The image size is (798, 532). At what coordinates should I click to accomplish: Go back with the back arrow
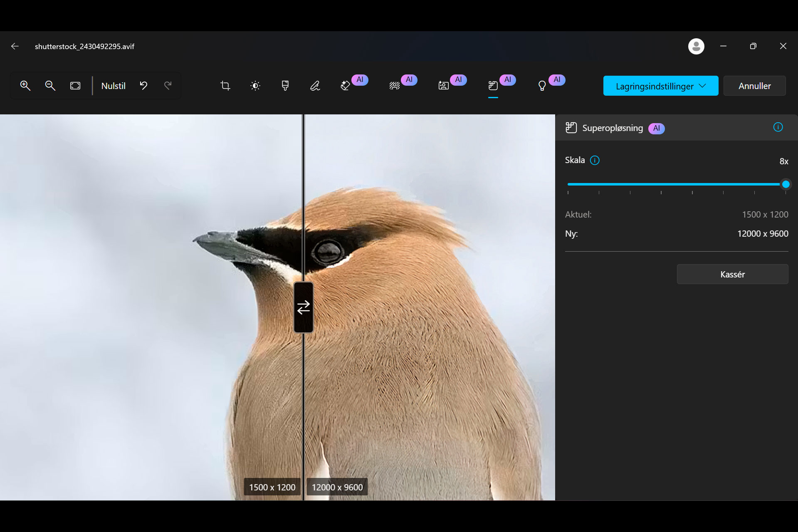pyautogui.click(x=15, y=46)
